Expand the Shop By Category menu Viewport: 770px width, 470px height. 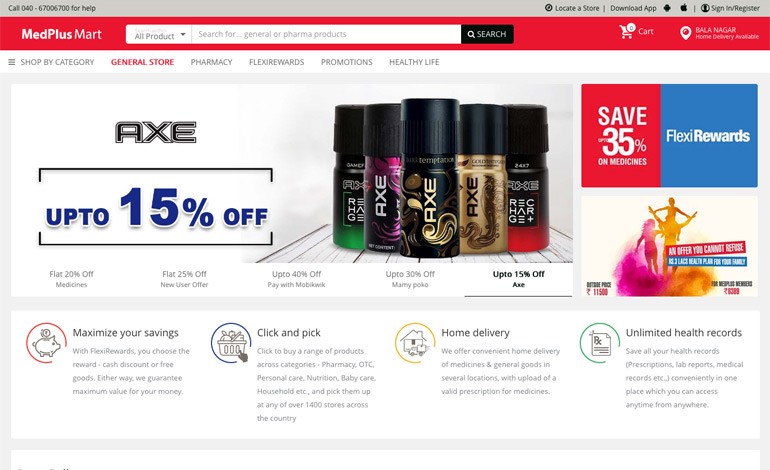pyautogui.click(x=51, y=62)
